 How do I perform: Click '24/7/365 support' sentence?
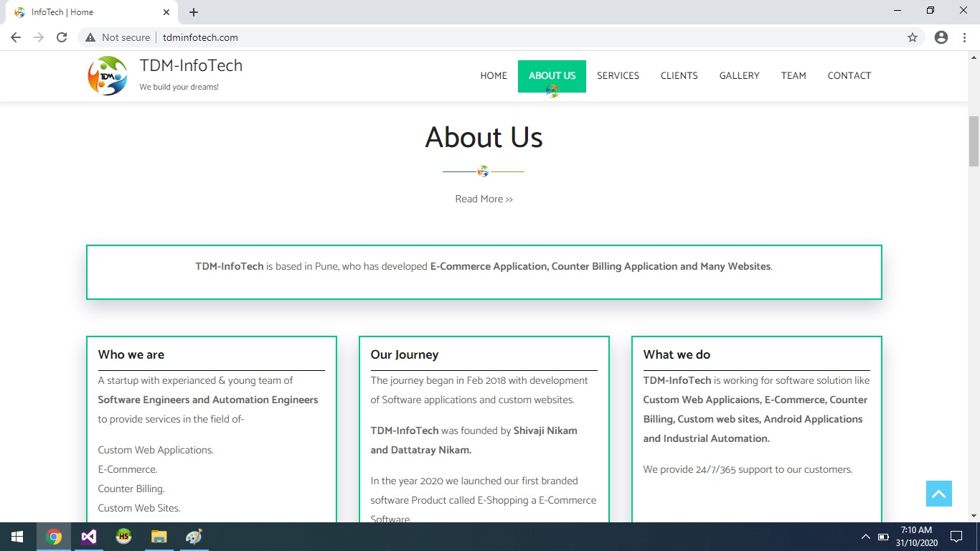pyautogui.click(x=748, y=469)
